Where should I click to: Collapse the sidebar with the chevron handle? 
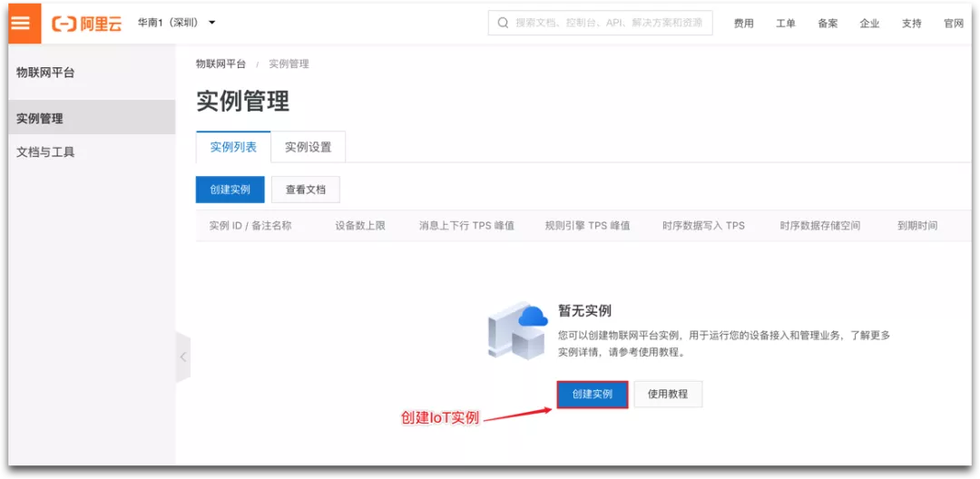click(183, 357)
